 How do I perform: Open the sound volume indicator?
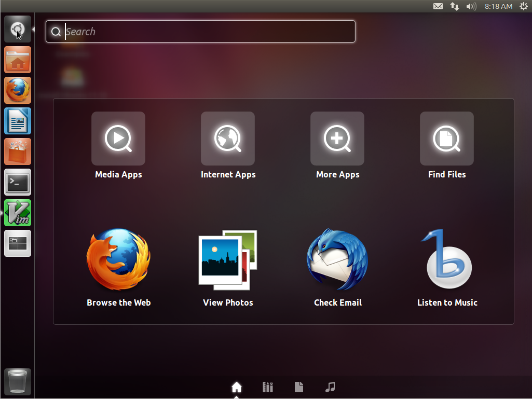coord(471,6)
